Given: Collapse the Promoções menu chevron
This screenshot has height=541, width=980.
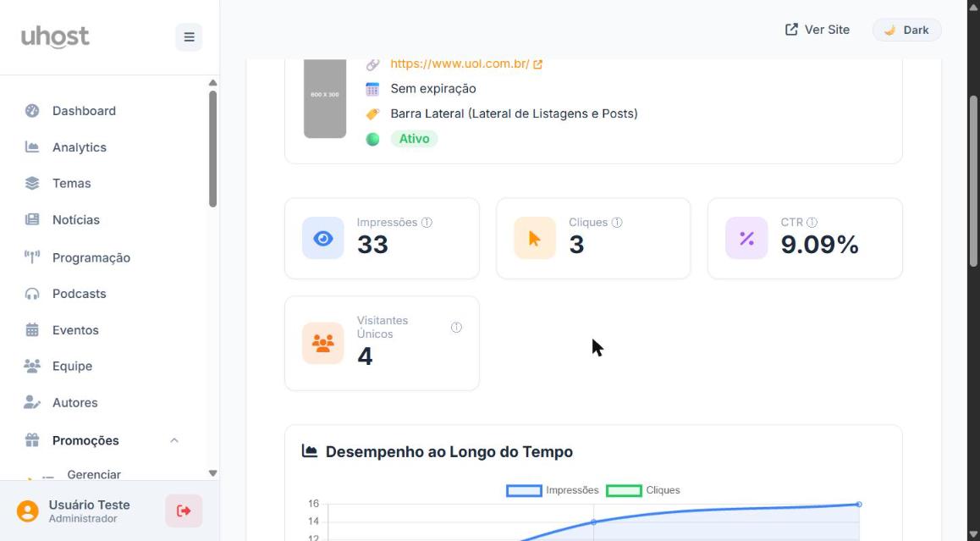Looking at the screenshot, I should click(174, 440).
